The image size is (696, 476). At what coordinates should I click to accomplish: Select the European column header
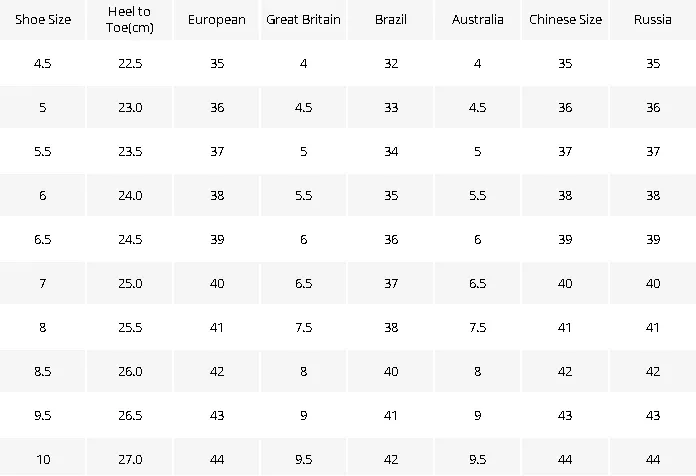click(217, 20)
